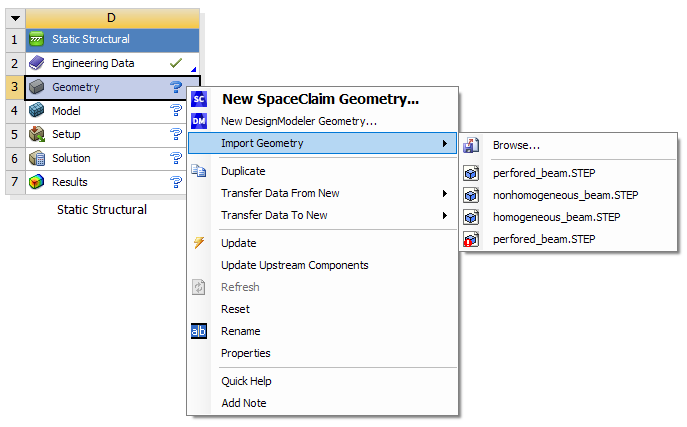Click the Solution calculator icon
This screenshot has height=427, width=687.
pyautogui.click(x=36, y=158)
